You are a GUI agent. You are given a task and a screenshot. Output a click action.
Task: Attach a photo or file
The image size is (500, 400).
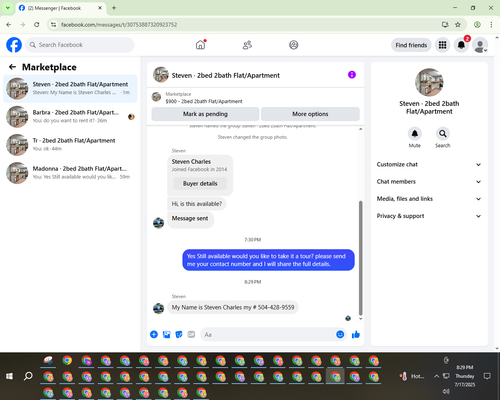pos(166,334)
